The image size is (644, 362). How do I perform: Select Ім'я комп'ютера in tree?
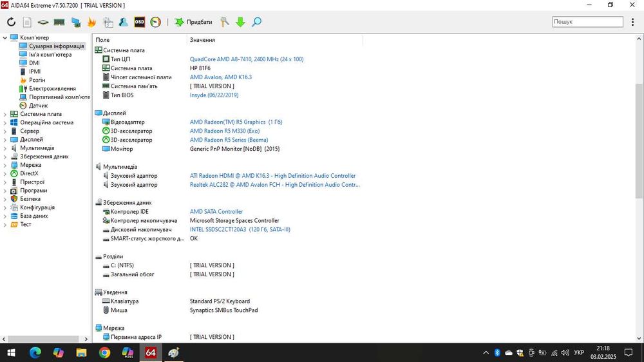tap(50, 54)
